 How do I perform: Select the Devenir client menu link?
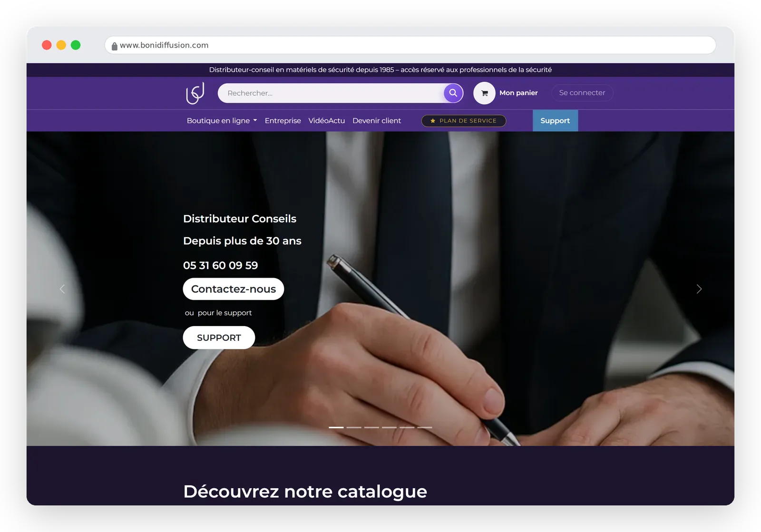pos(377,121)
